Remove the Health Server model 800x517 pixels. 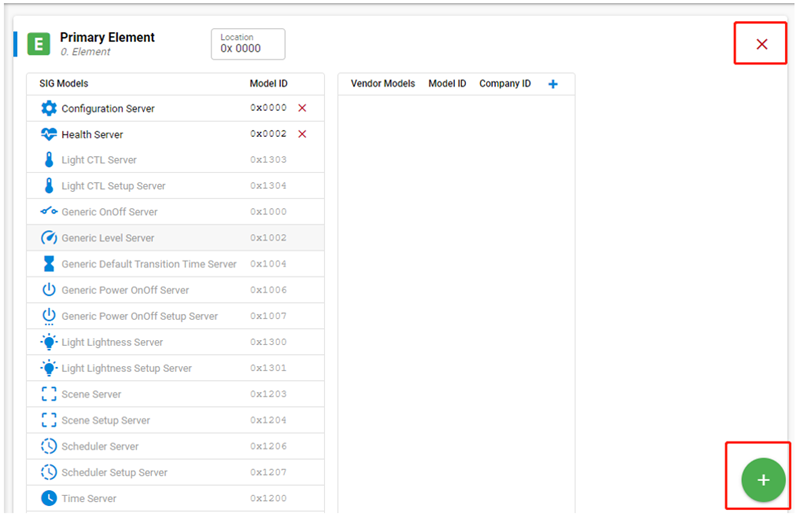coord(302,134)
